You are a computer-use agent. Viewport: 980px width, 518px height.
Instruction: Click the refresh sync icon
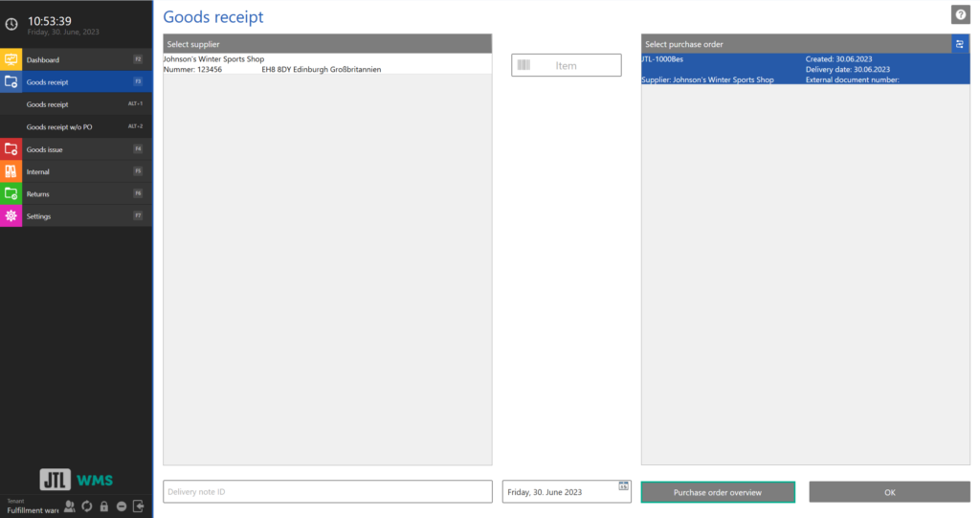[x=87, y=506]
